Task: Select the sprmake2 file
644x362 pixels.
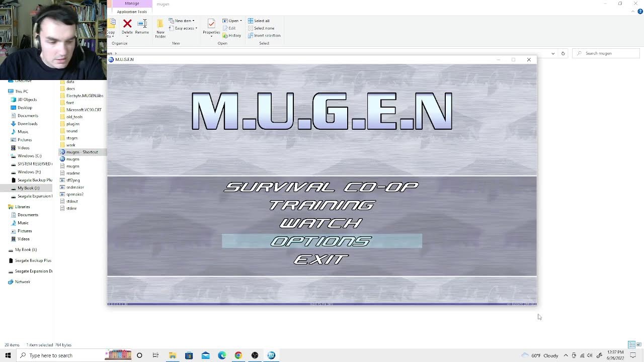Action: point(71,194)
